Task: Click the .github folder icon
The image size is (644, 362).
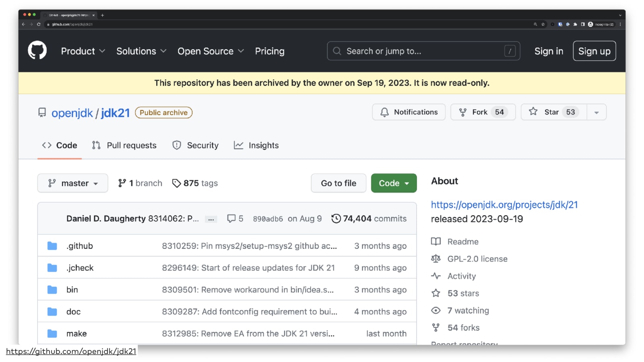Action: (x=52, y=246)
